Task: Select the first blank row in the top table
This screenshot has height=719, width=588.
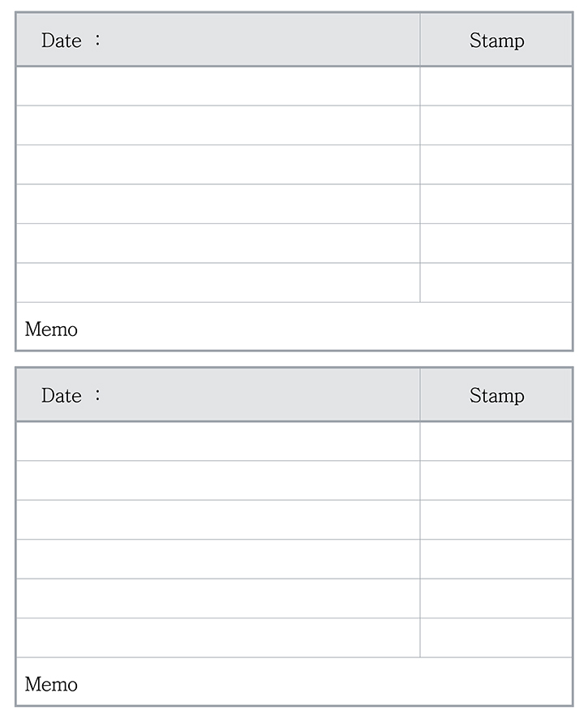Action: coord(217,86)
